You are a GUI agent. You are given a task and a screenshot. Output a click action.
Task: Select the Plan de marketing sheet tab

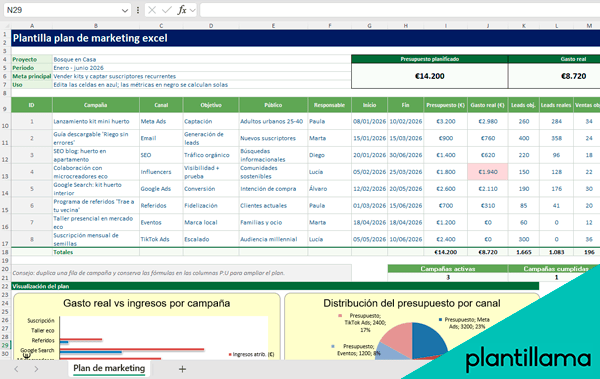[x=109, y=368]
